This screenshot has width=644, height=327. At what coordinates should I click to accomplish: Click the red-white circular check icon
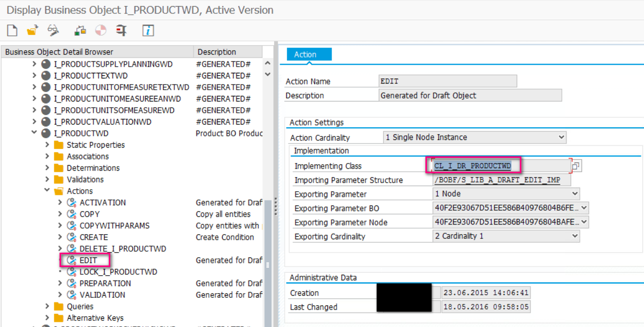[101, 31]
